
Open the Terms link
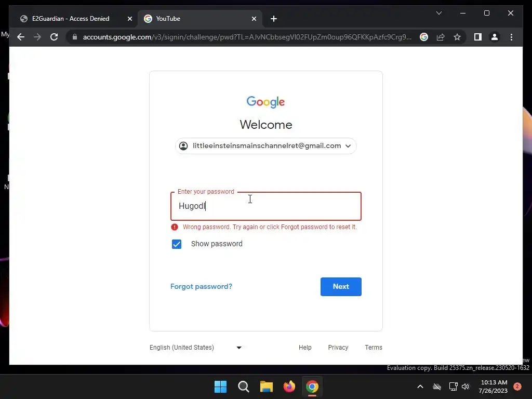pos(373,348)
